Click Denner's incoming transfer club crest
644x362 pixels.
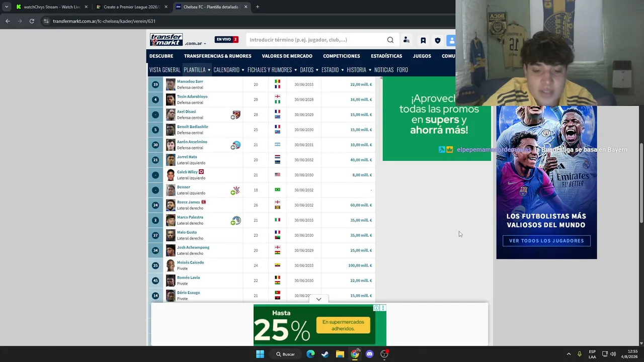236,190
